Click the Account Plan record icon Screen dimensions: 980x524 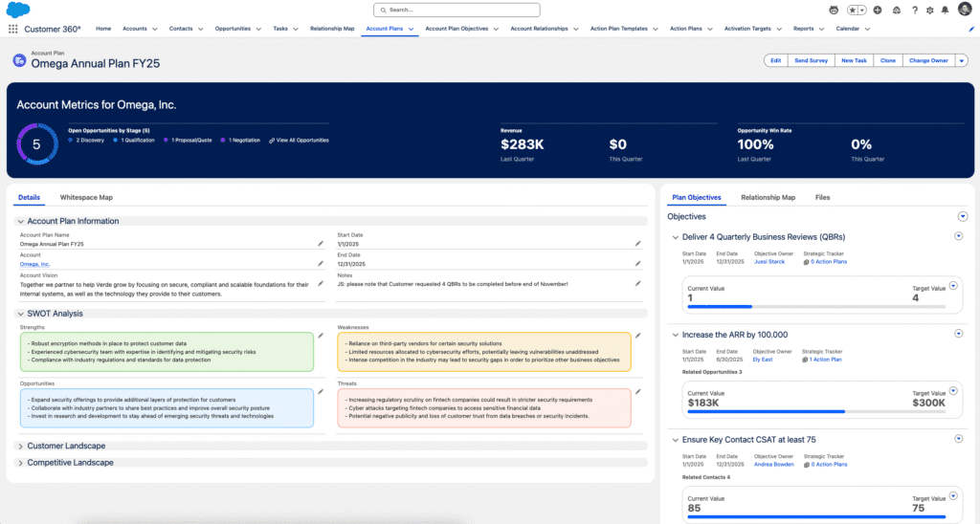pos(19,60)
